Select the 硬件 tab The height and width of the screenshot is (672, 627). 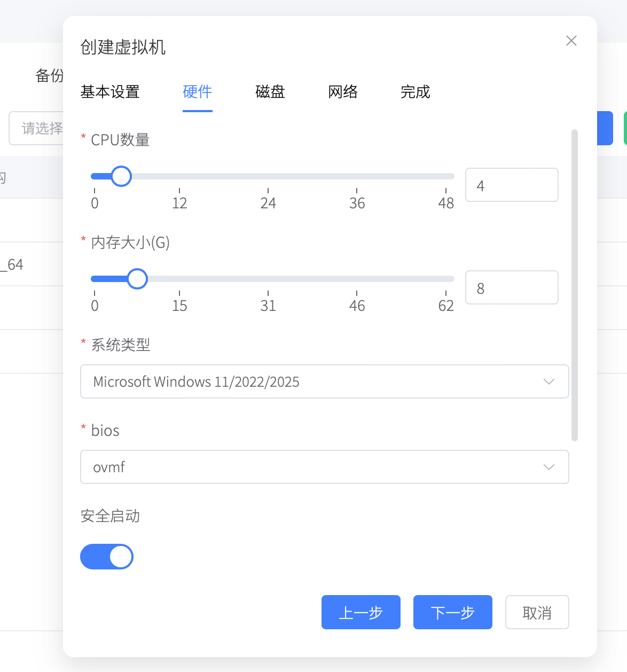pos(197,92)
